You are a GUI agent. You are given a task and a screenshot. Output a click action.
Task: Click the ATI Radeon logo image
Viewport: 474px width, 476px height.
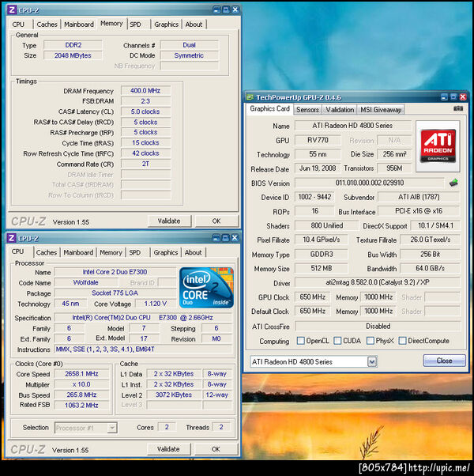[x=438, y=146]
